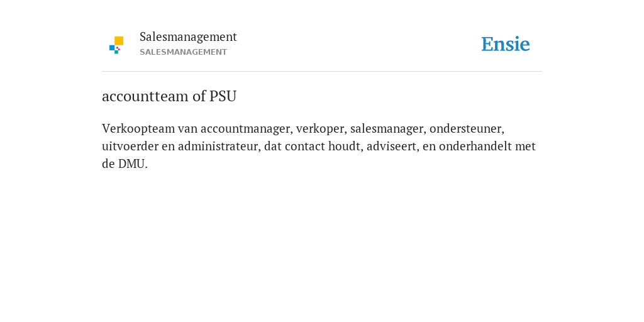This screenshot has height=322, width=644.
Task: Click the abbreviation DMU in definition
Action: coord(133,164)
